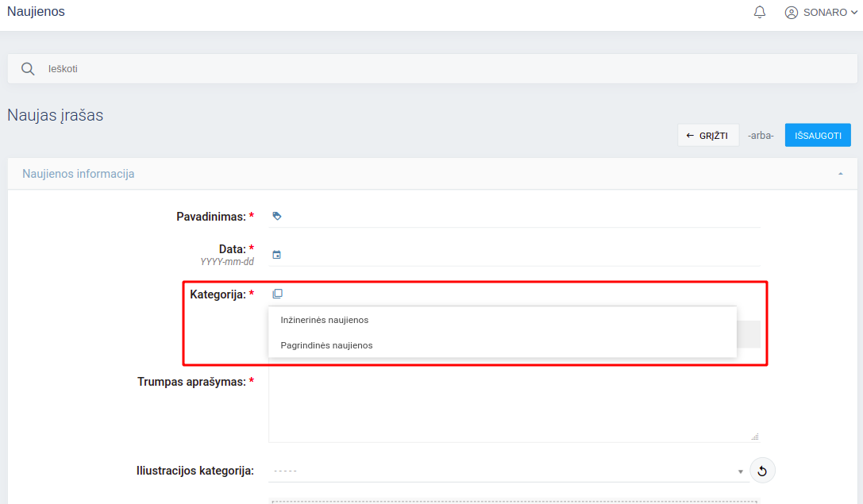The height and width of the screenshot is (504, 863).
Task: Click the search magnifier icon
Action: tap(28, 69)
